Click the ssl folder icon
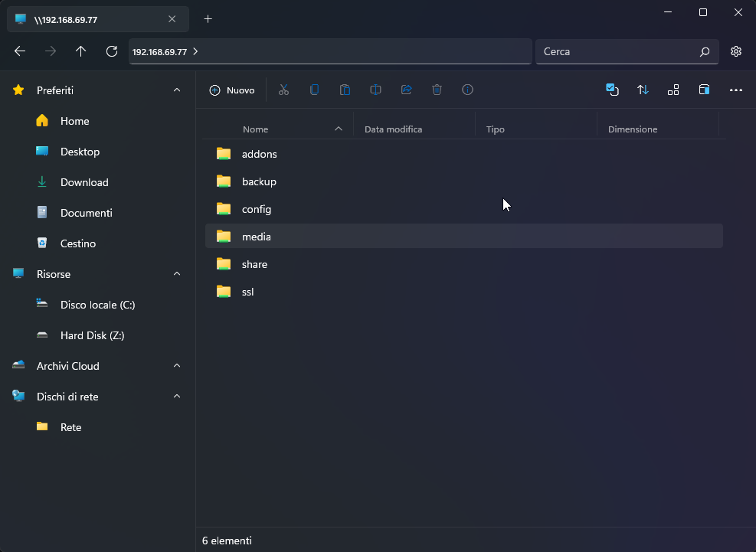756x552 pixels. (224, 292)
